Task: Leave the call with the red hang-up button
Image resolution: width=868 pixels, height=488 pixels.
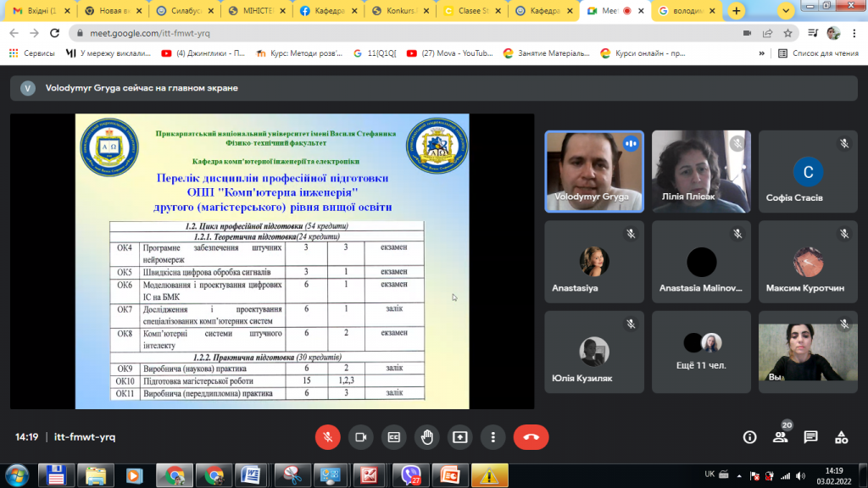Action: [531, 437]
